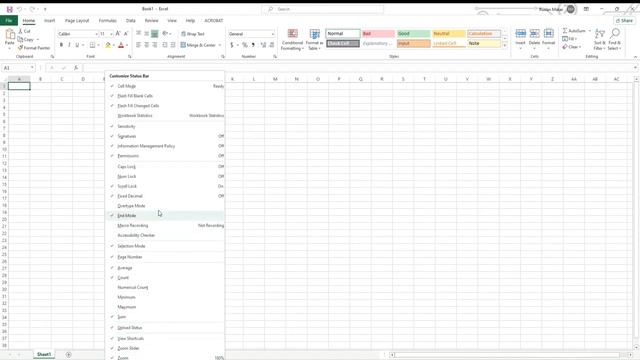640x360 pixels.
Task: Switch to the Formulas tab
Action: pos(107,20)
